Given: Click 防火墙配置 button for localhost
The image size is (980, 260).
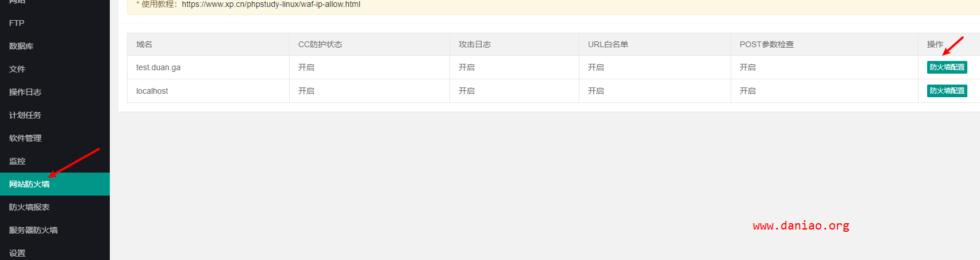Looking at the screenshot, I should (947, 91).
